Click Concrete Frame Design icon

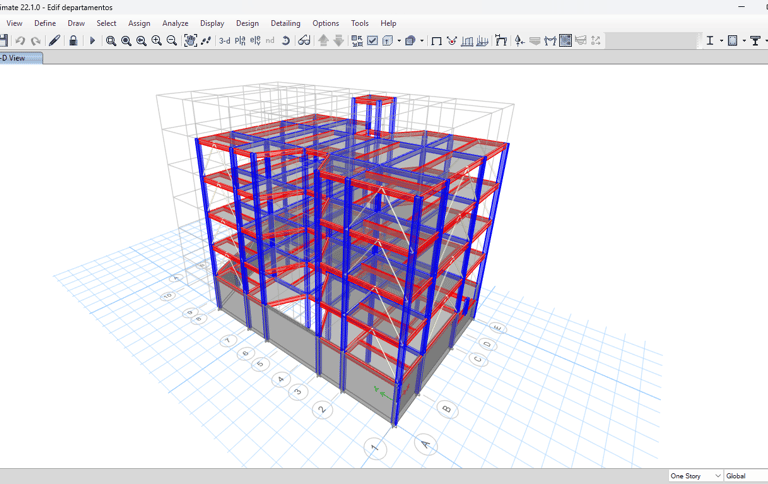[x=733, y=41]
